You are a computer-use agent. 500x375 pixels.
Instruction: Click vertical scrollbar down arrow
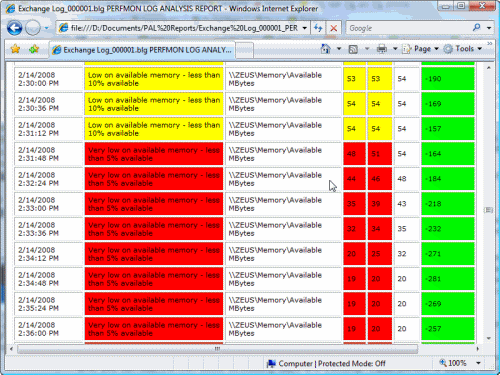[489, 338]
